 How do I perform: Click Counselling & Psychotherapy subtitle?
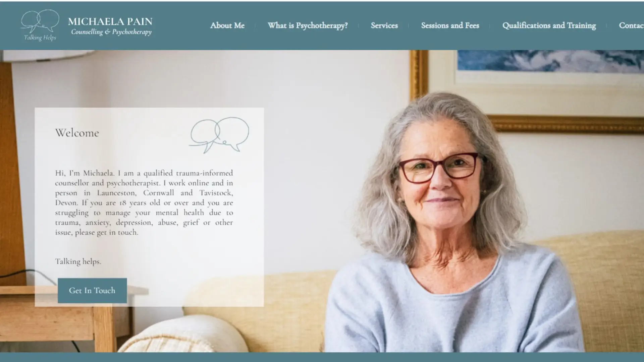click(x=111, y=32)
